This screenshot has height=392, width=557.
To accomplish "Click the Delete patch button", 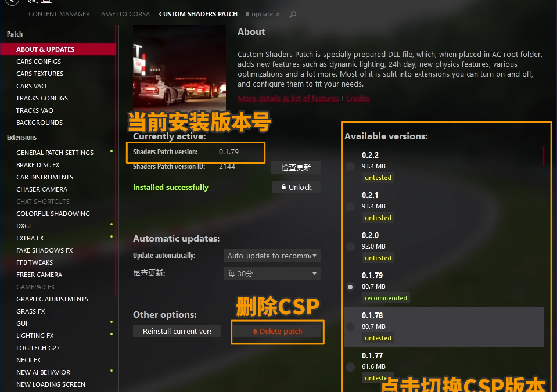I will [278, 331].
